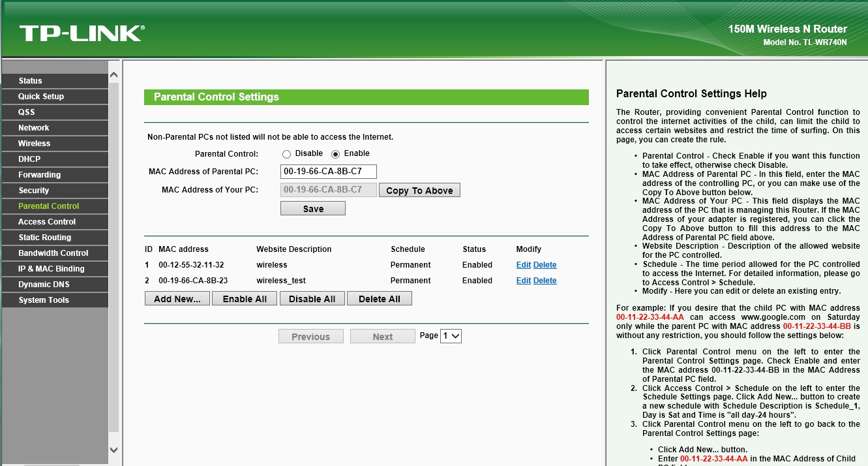Screen dimensions: 868x466
Task: Click the TP-LINK logo
Action: click(82, 33)
